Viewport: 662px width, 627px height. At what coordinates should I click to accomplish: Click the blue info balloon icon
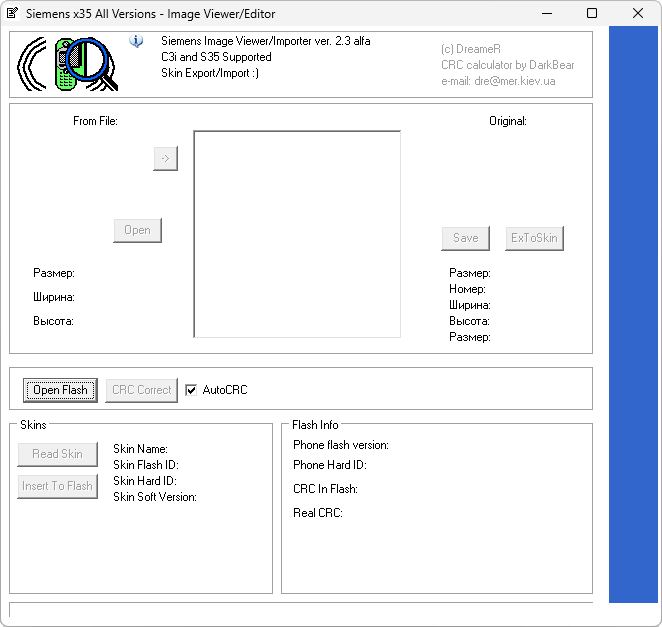coord(136,41)
